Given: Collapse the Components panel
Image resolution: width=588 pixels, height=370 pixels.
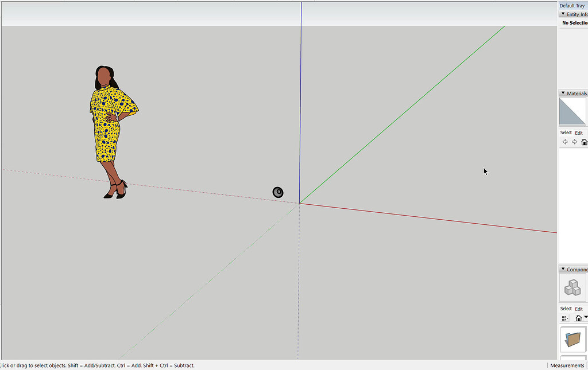Looking at the screenshot, I should coord(563,269).
